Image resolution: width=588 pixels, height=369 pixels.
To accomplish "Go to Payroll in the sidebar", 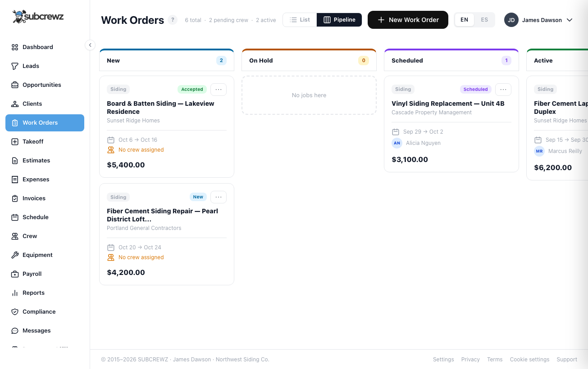I will coord(45,274).
